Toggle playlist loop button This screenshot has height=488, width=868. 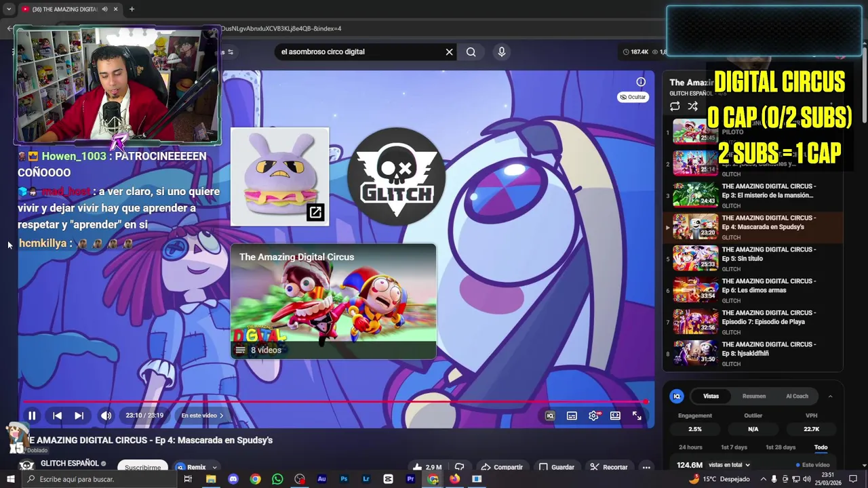675,106
